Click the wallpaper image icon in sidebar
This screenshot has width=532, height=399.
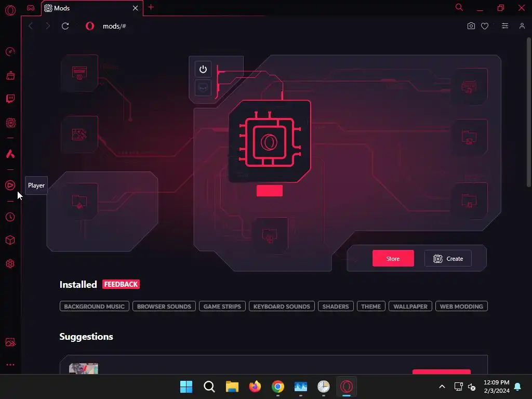10,342
